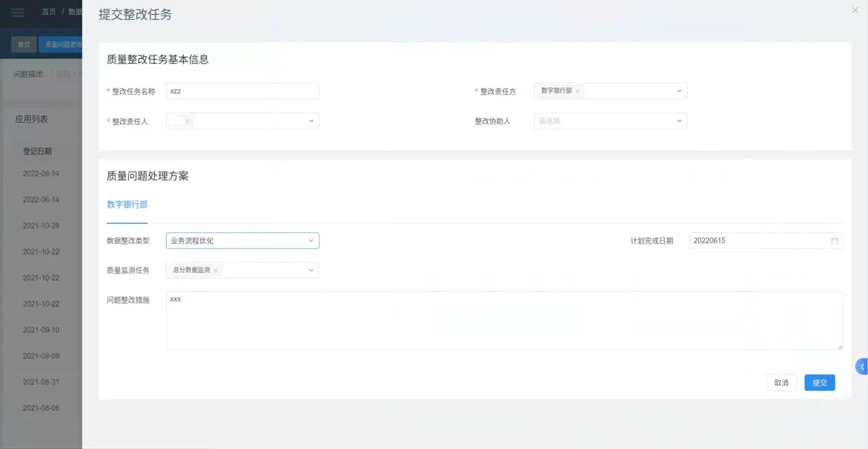Remove the selected 整改责任人 tag
Image resolution: width=868 pixels, height=449 pixels.
click(x=187, y=121)
